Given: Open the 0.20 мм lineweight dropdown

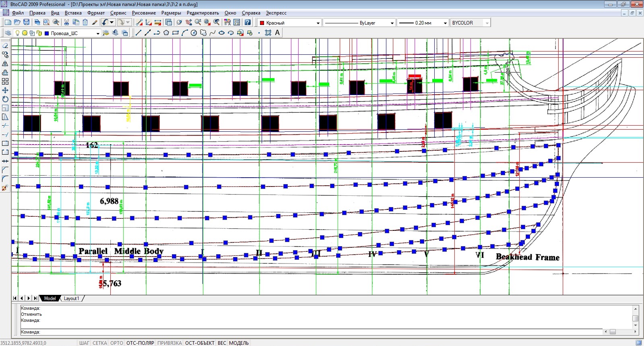Looking at the screenshot, I should 445,23.
